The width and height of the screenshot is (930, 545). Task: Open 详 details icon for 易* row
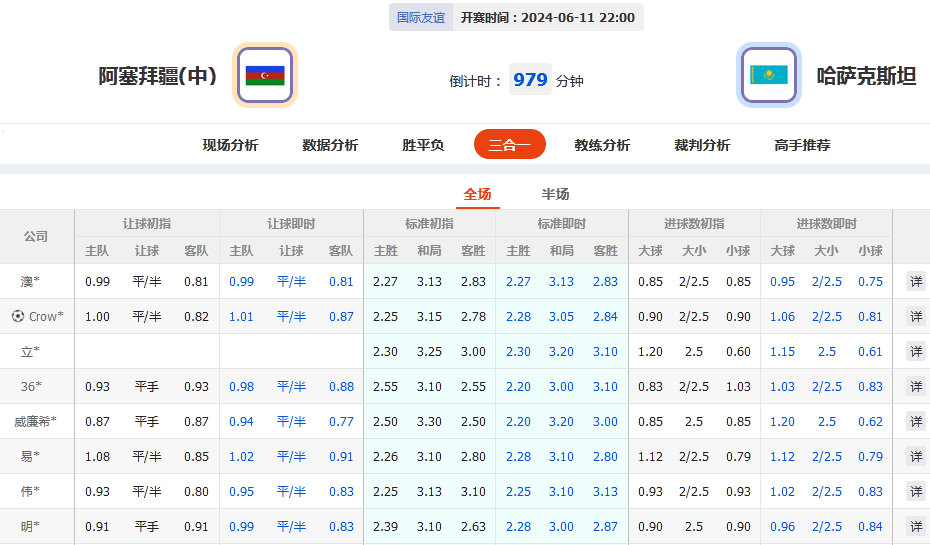point(915,457)
